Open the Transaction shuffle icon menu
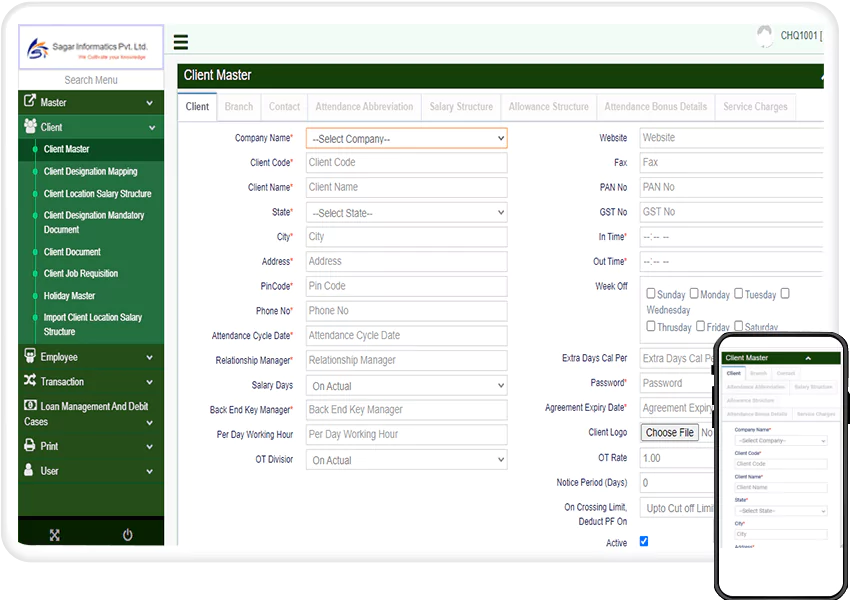850x600 pixels. point(30,381)
